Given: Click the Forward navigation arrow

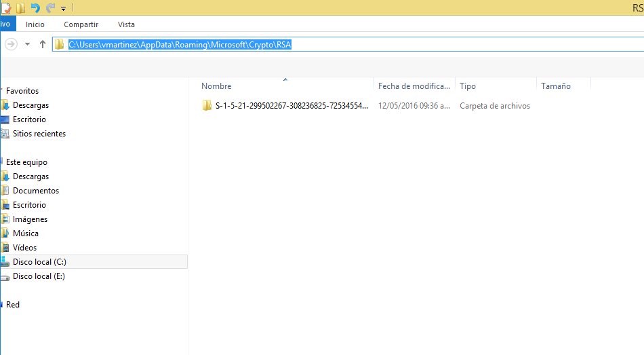Looking at the screenshot, I should tap(11, 44).
